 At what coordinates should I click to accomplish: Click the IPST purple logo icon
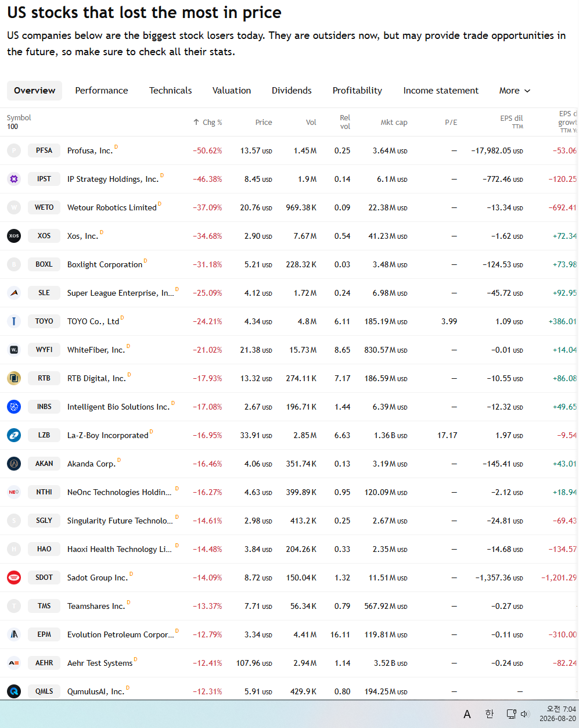coord(14,179)
